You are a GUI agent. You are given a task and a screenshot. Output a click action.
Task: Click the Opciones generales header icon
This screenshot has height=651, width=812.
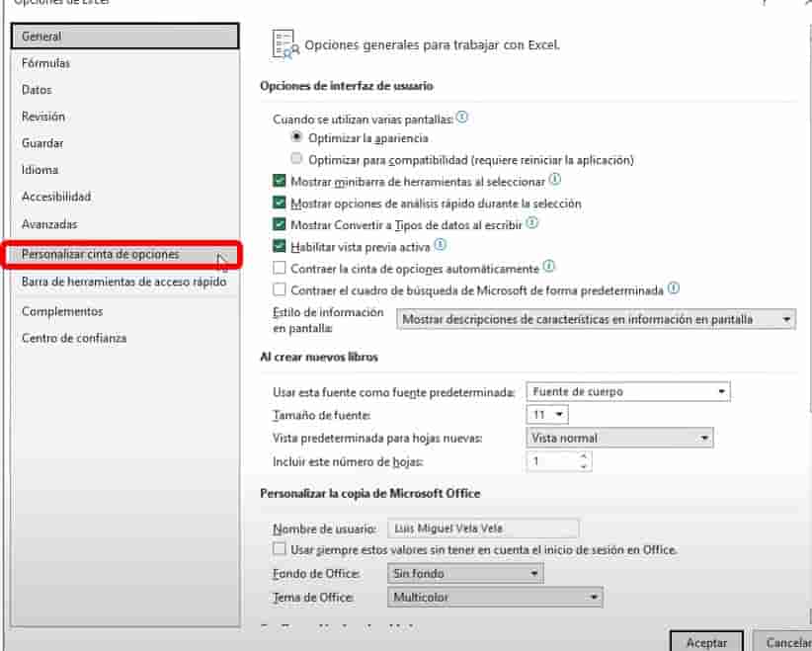point(284,45)
